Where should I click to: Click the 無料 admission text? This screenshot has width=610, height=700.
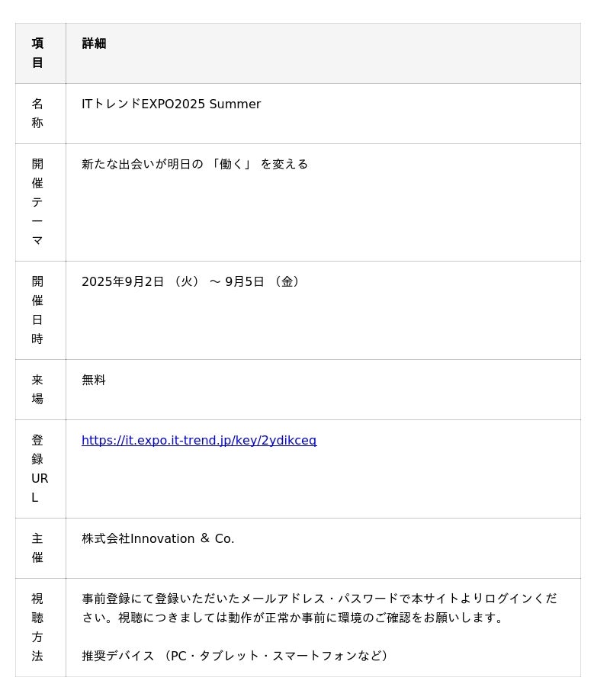point(94,381)
